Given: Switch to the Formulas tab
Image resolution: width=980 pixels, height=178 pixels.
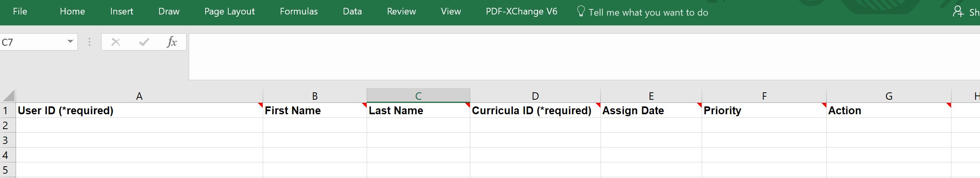Looking at the screenshot, I should click(x=299, y=12).
